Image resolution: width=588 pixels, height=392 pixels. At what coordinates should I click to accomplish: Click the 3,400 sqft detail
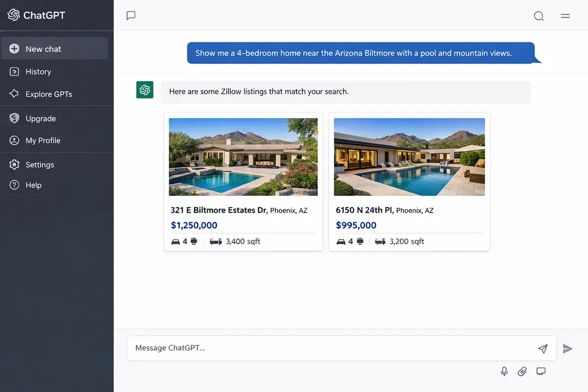tap(243, 241)
